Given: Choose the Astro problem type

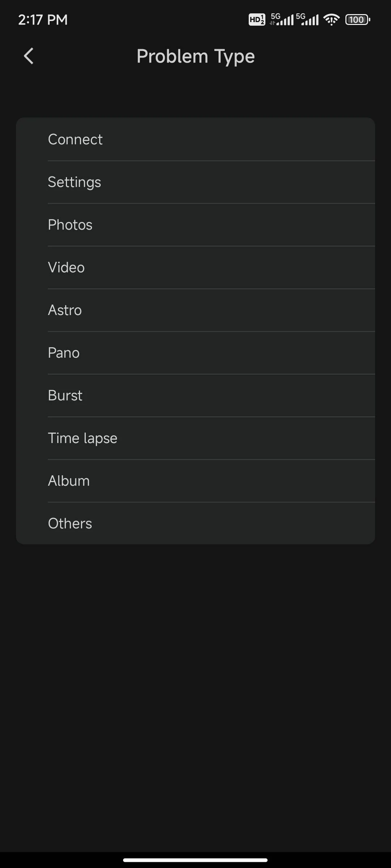Looking at the screenshot, I should point(195,310).
